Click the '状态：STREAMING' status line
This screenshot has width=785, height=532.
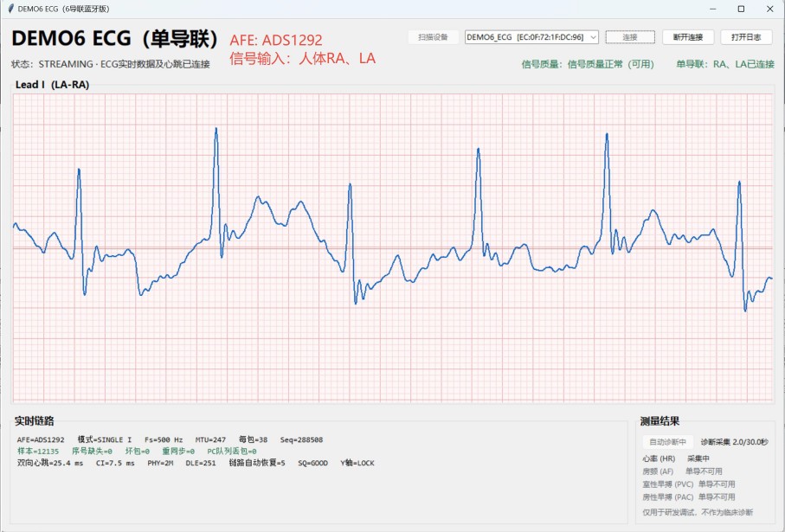111,64
